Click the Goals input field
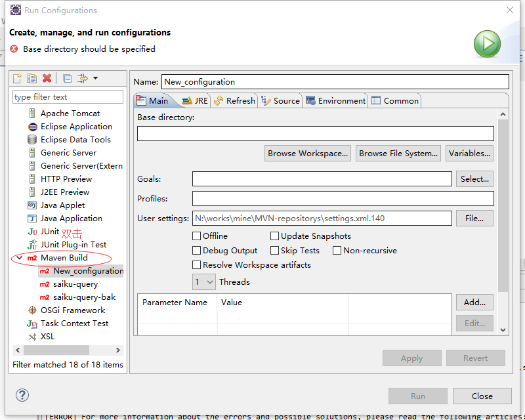Image resolution: width=525 pixels, height=420 pixels. 322,179
